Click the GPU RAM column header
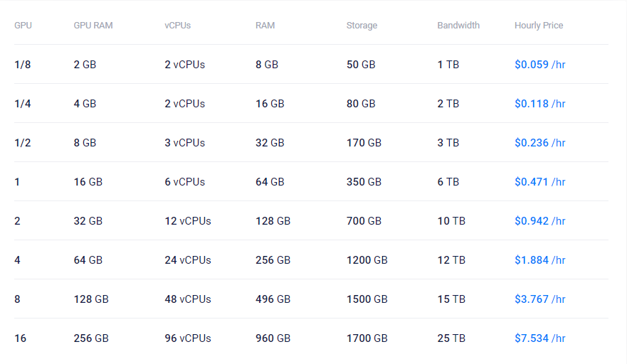Image resolution: width=627 pixels, height=364 pixels. click(x=93, y=26)
